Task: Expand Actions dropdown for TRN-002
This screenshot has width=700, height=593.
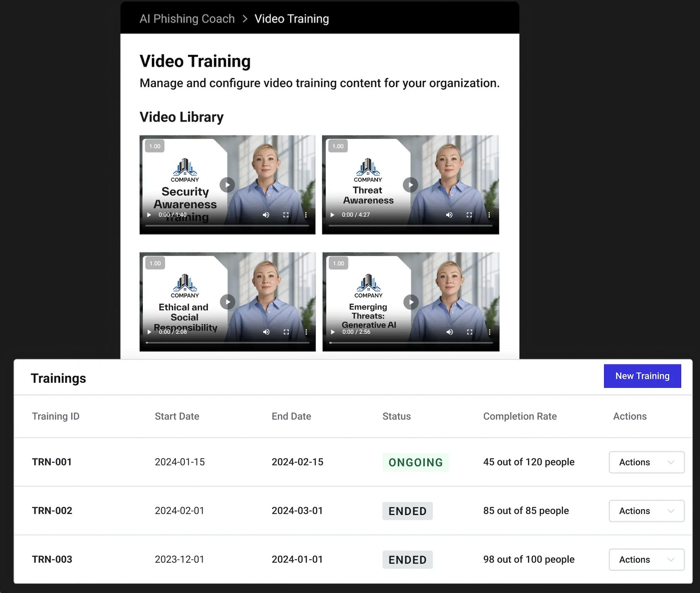Action: pyautogui.click(x=647, y=511)
